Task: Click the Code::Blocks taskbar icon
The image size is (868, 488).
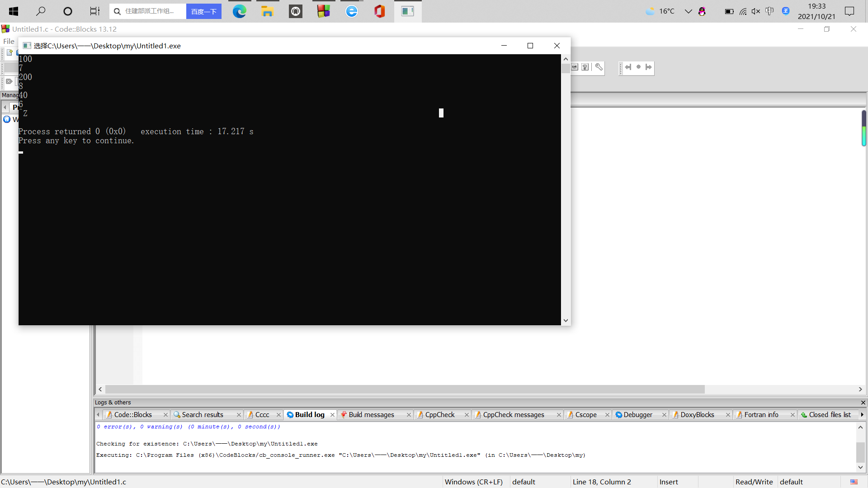Action: coord(323,11)
